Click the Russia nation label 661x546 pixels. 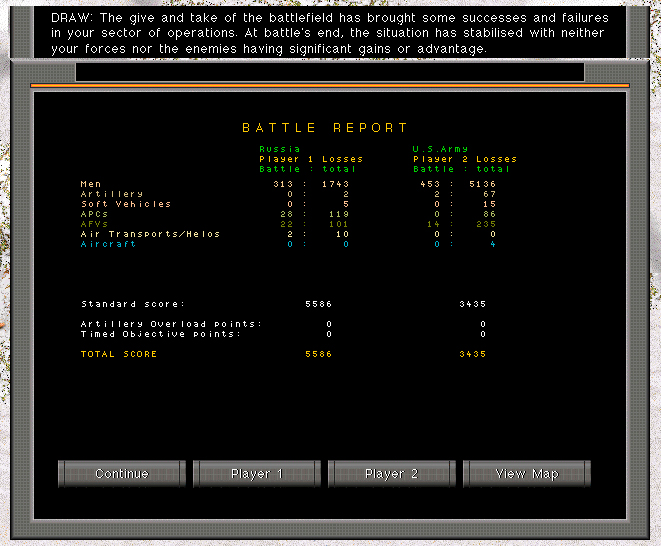(279, 149)
